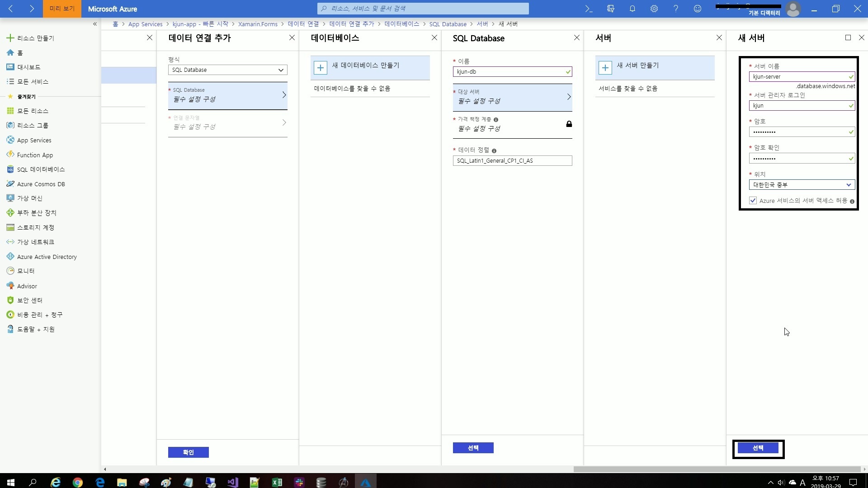The height and width of the screenshot is (488, 868).
Task: Click Xamarin.Forms in the breadcrumb
Action: (258, 24)
